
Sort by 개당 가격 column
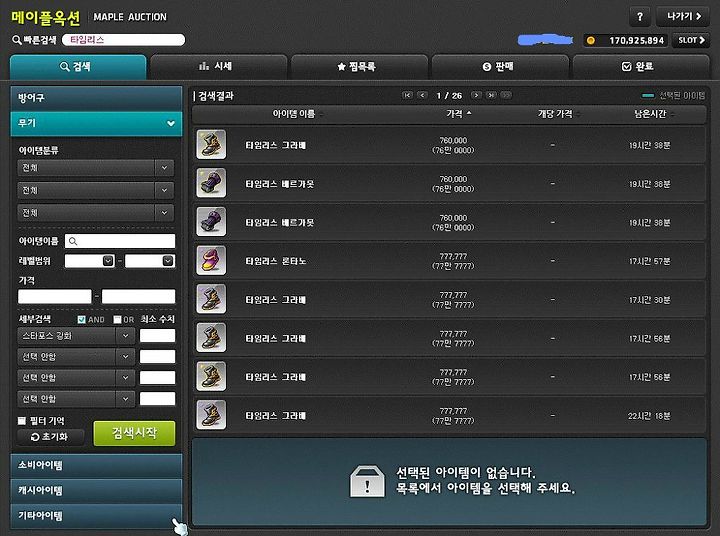tap(558, 114)
